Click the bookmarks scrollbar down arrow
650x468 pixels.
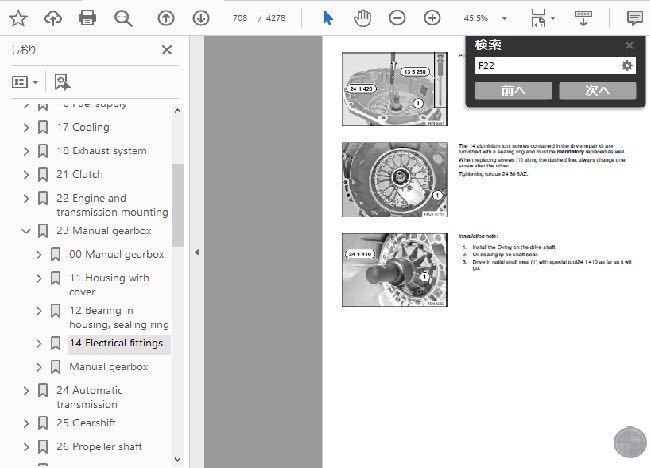click(177, 459)
